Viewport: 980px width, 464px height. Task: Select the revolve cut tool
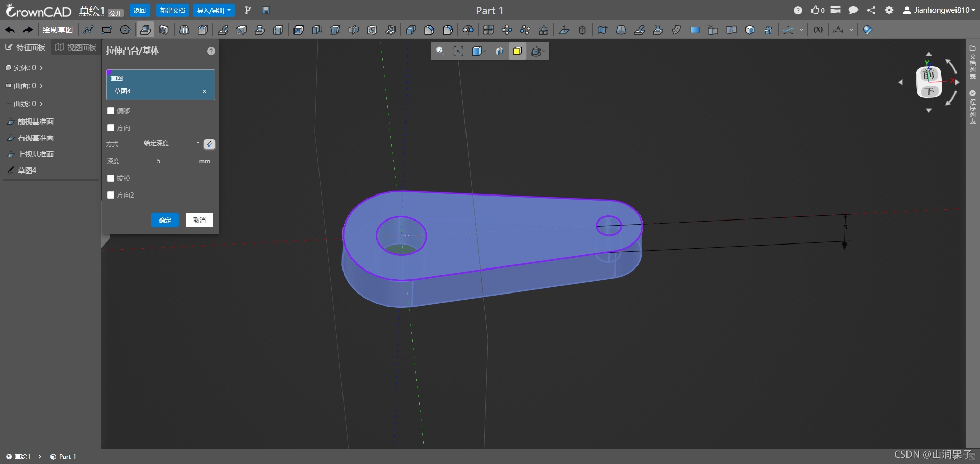[203, 30]
